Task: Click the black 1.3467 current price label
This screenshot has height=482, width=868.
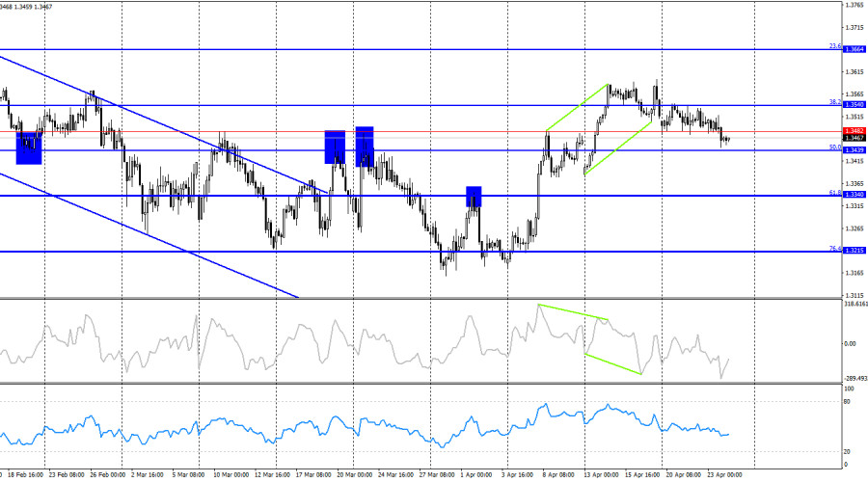Action: [854, 138]
